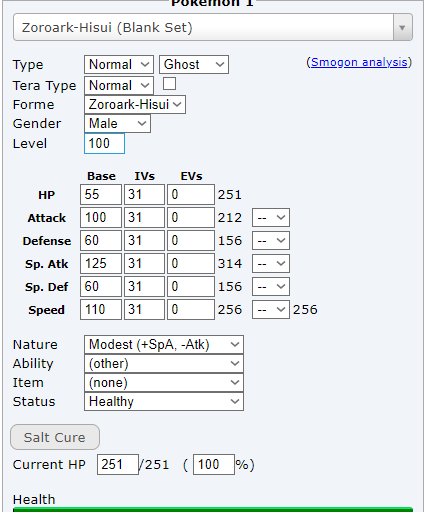Screen dimensions: 424x512
Task: Click the HP total value 251
Action: pos(230,195)
